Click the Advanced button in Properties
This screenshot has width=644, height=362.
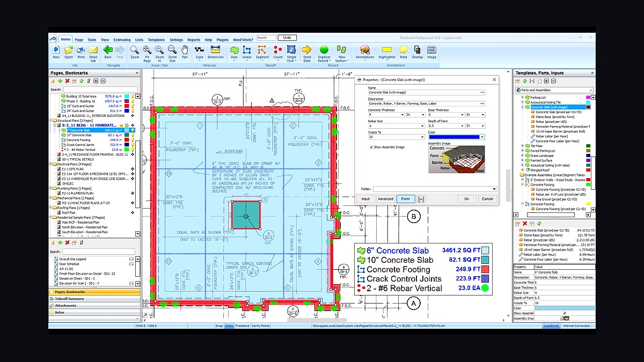(385, 199)
